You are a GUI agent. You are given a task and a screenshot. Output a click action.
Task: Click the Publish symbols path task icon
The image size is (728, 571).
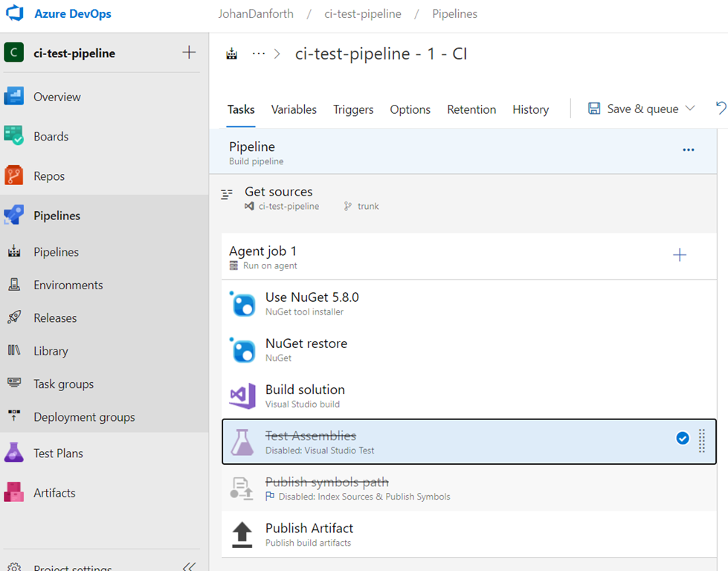point(242,488)
